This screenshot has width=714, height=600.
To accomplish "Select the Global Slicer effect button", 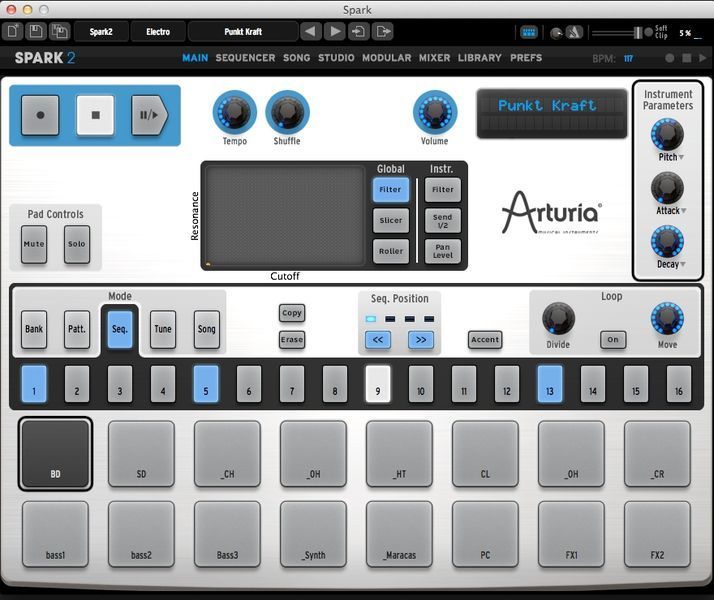I will pyautogui.click(x=391, y=220).
